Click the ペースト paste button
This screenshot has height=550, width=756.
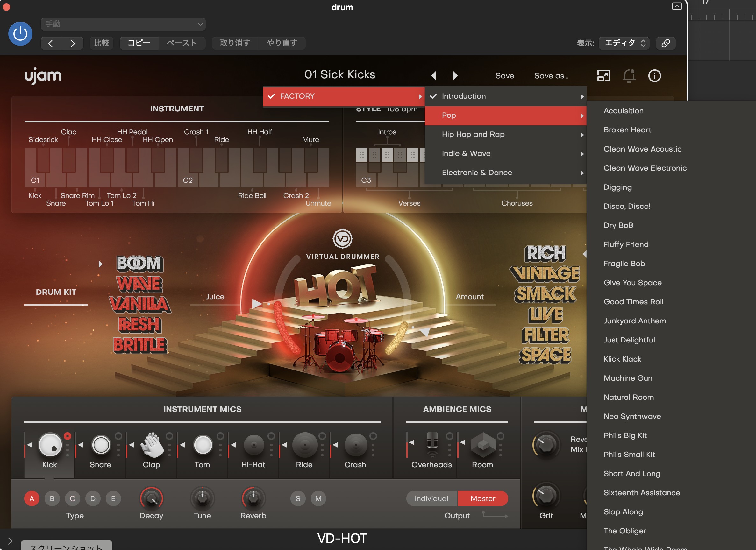pyautogui.click(x=182, y=43)
